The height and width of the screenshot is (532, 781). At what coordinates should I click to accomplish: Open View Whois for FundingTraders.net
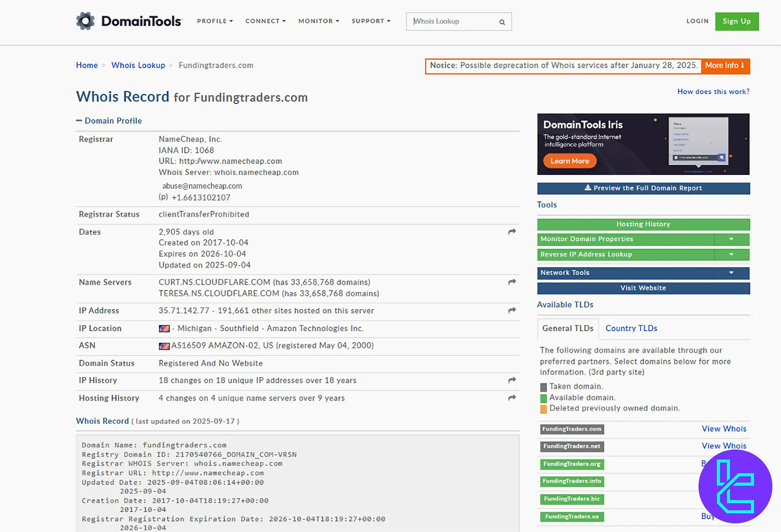pos(724,446)
